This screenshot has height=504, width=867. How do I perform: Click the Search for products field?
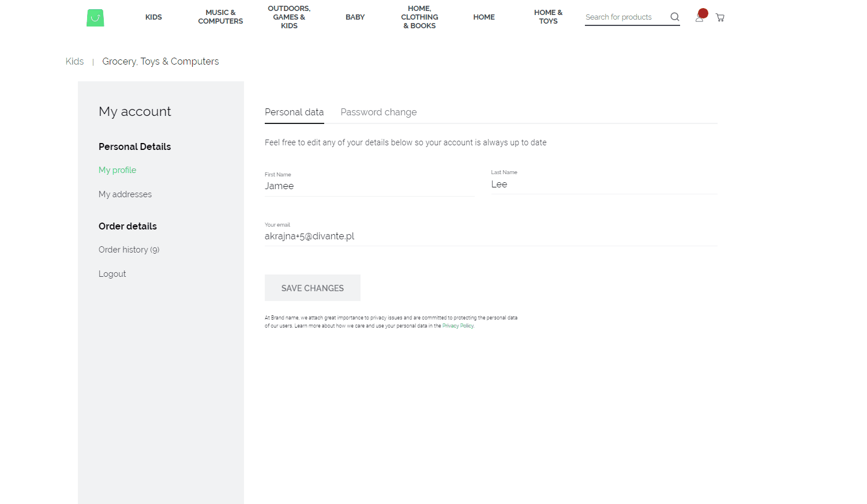click(623, 17)
